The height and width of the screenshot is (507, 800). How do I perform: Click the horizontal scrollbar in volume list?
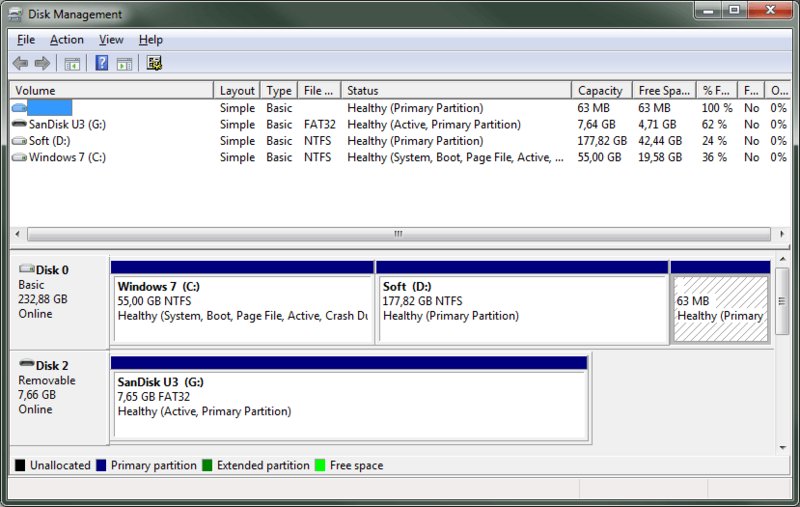pos(397,234)
